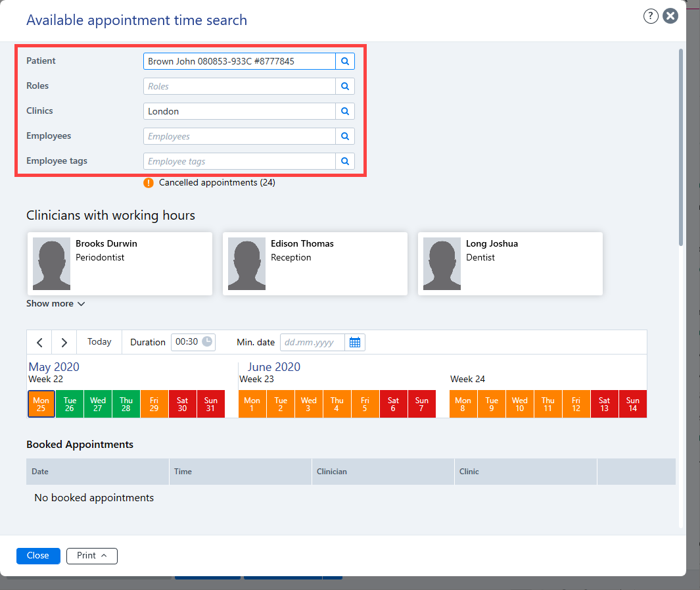Select day Thu 11 June
Viewport: 700px width, 590px height.
(548, 405)
